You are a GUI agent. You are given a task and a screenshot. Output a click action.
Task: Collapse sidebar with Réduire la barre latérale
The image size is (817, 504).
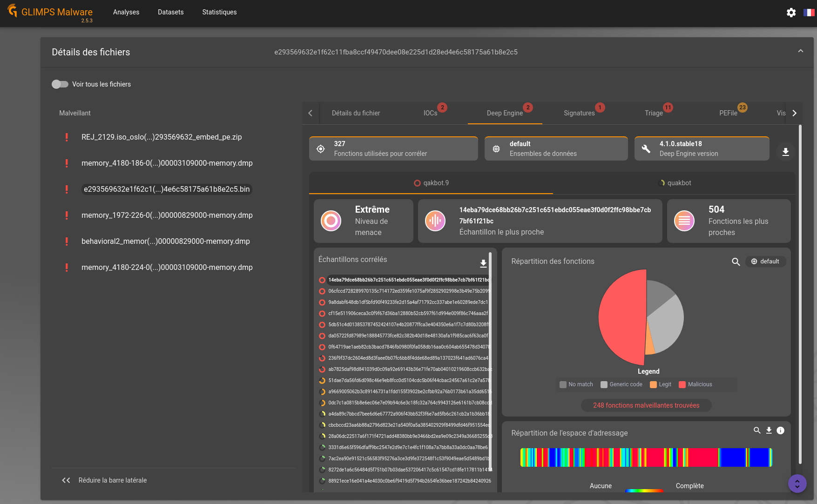click(x=104, y=480)
